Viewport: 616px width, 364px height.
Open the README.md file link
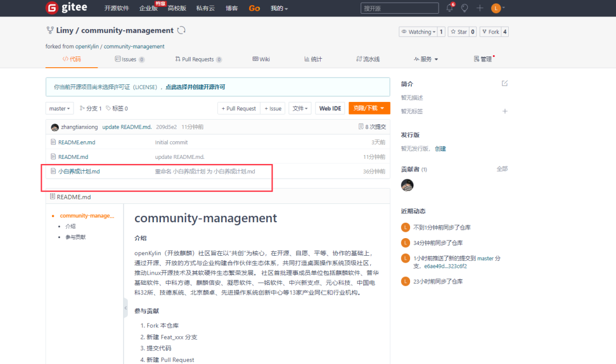pyautogui.click(x=73, y=157)
